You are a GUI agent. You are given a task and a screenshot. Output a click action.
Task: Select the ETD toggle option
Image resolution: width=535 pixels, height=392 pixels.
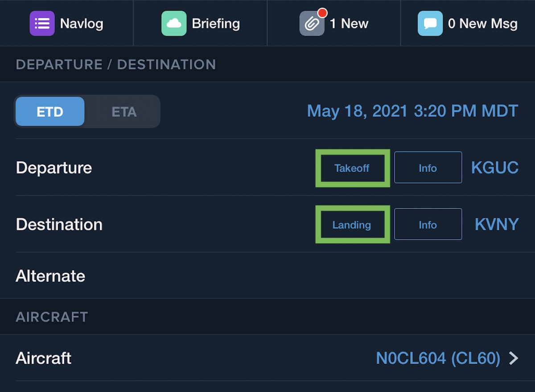[50, 111]
